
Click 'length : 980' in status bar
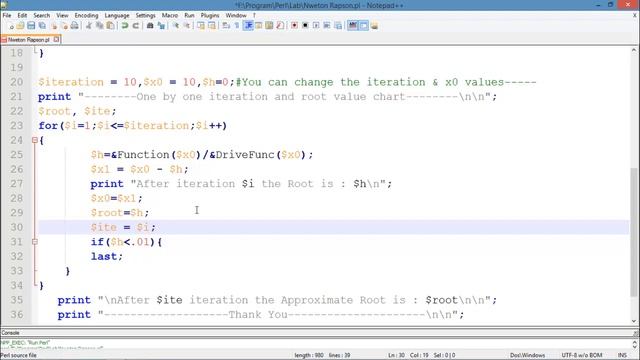(x=309, y=355)
